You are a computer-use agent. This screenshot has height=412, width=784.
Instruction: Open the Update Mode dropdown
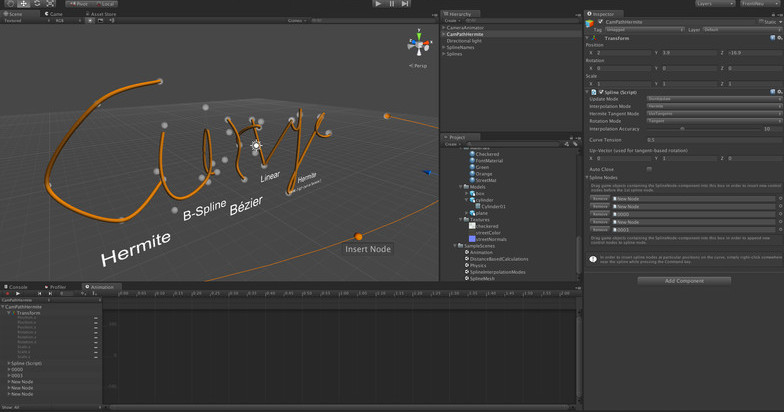pyautogui.click(x=714, y=99)
